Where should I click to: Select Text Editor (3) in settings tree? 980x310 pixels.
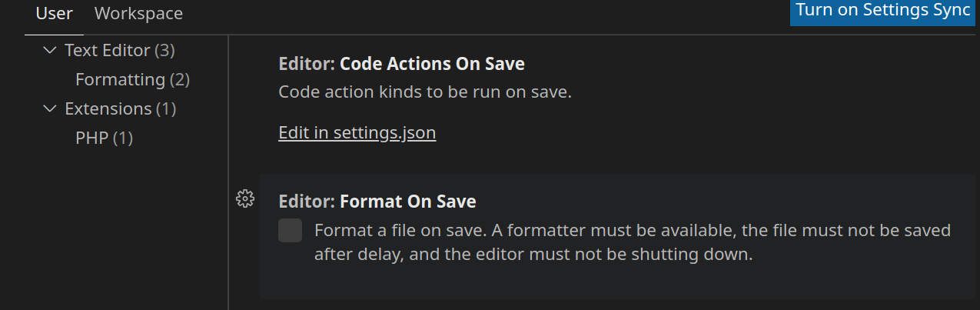(120, 50)
